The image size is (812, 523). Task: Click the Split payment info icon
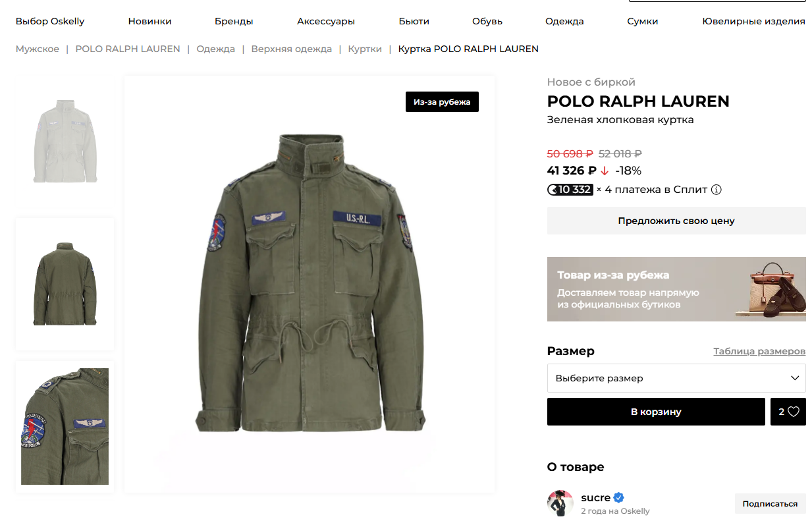pos(717,190)
